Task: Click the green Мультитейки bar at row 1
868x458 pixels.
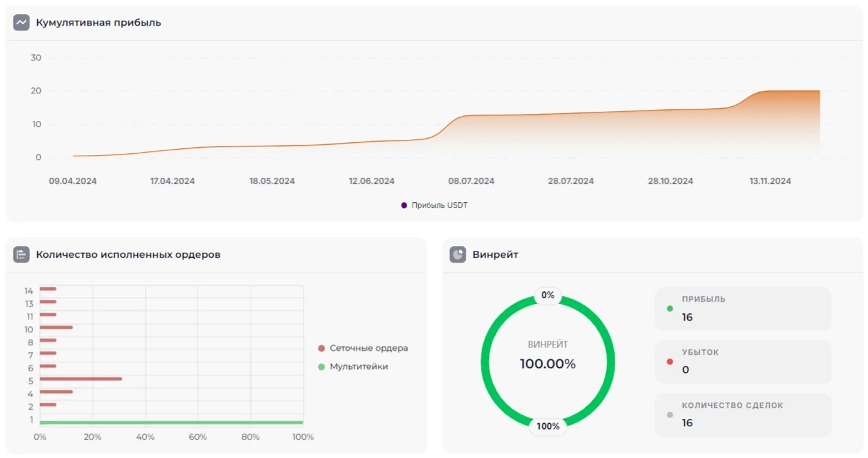Action: point(171,422)
